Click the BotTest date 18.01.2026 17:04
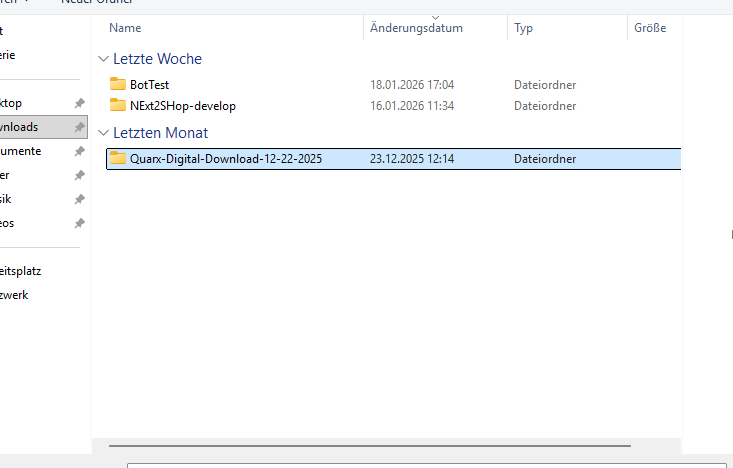 (412, 85)
